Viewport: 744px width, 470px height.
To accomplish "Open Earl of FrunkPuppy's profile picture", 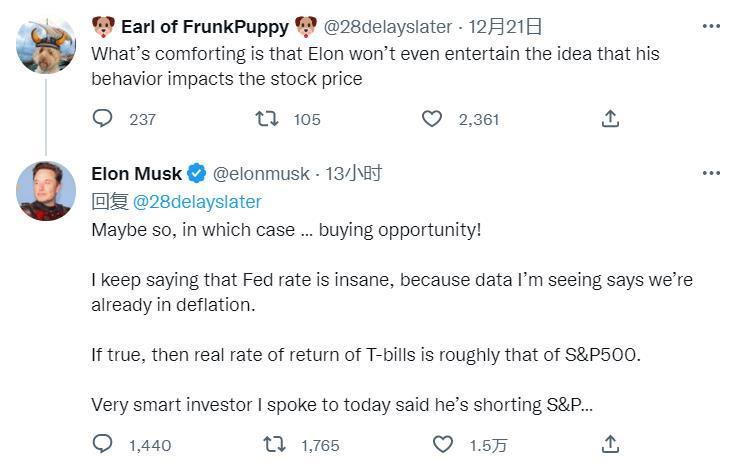I will pos(46,45).
